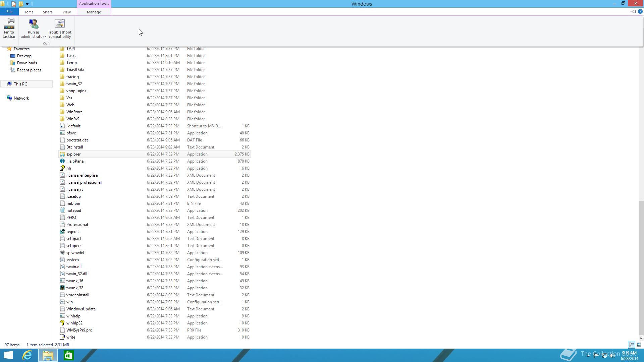Select file named WindowsUpdate

[81, 309]
